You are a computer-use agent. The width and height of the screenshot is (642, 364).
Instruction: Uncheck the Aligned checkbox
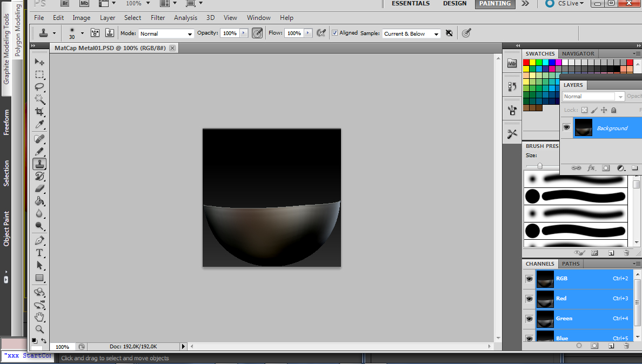pos(335,33)
